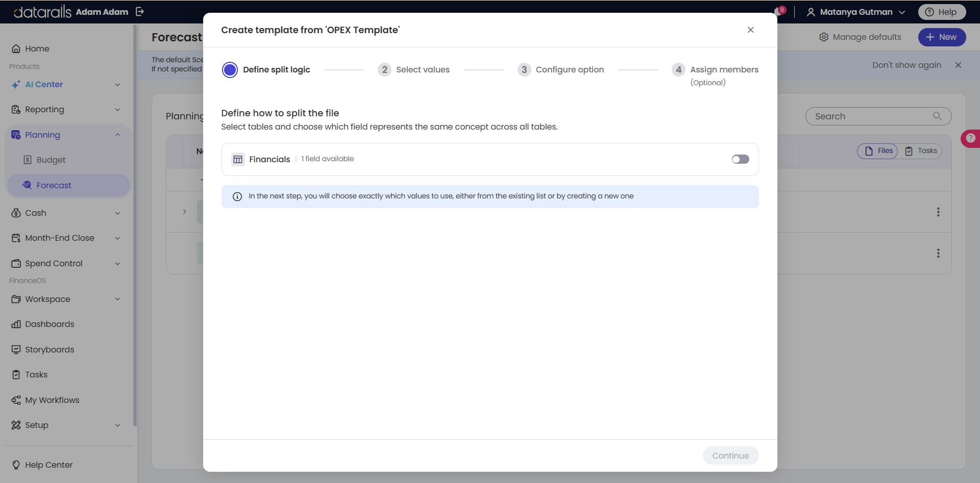Expand the Month-End Close chevron
The image size is (980, 483).
tap(118, 238)
